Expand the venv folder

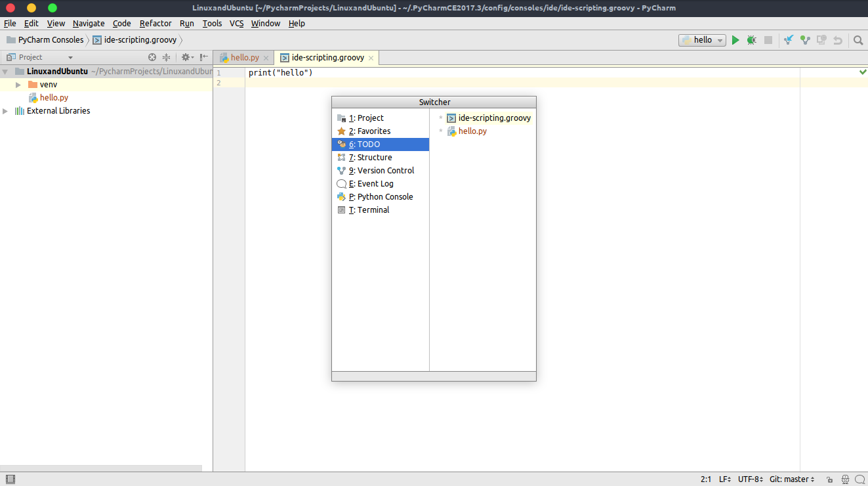[x=18, y=84]
